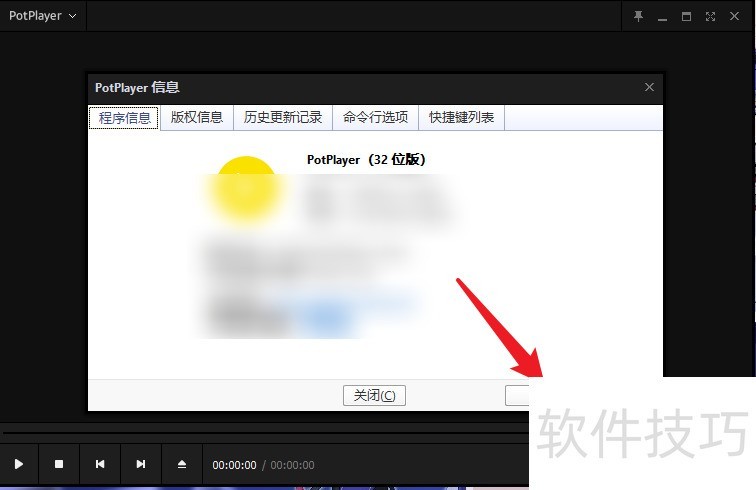The width and height of the screenshot is (756, 490).
Task: Close the main PotPlayer window
Action: pos(734,16)
